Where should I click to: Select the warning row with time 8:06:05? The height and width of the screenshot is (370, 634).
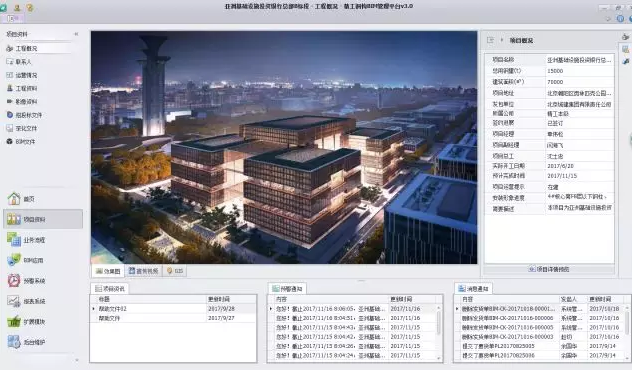coord(352,309)
